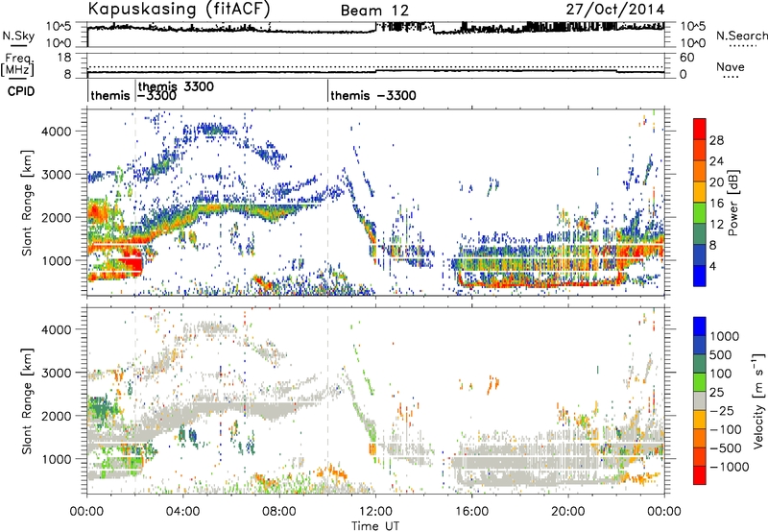
Task: Click the Slant Range [km] label of Power panel
Action: click(x=27, y=203)
